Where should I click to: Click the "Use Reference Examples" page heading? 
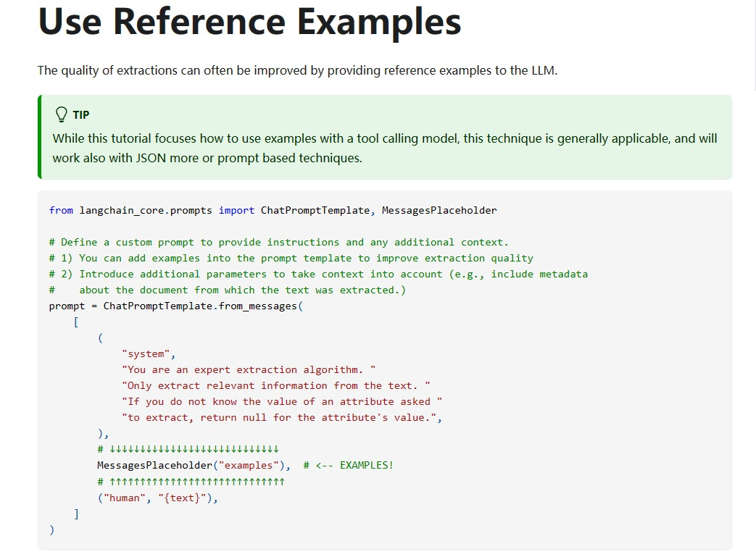pos(249,22)
